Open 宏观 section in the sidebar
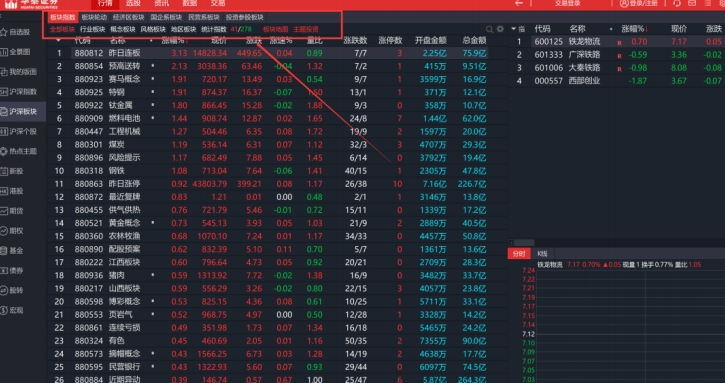Image resolution: width=725 pixels, height=383 pixels. pyautogui.click(x=12, y=310)
